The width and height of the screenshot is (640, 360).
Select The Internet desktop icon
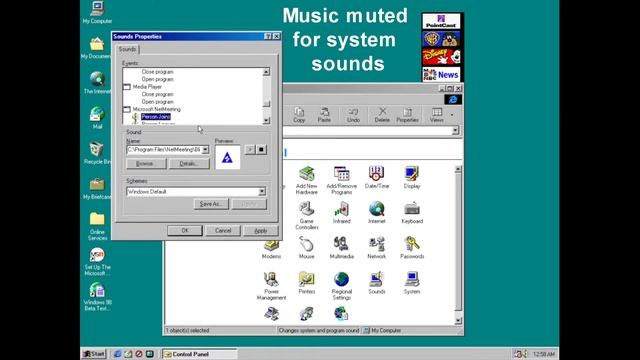[x=97, y=82]
